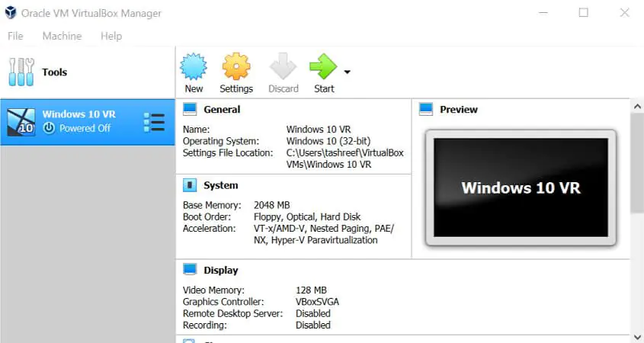Expand the Start button dropdown arrow
Viewport: 644px width, 343px height.
[x=347, y=72]
